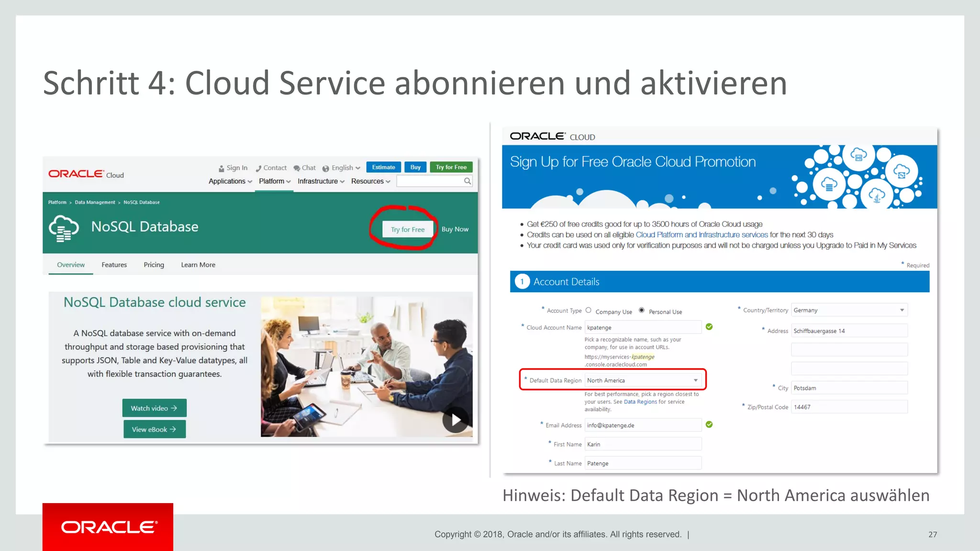This screenshot has width=980, height=551.
Task: Click Data Management breadcrumb link
Action: click(95, 202)
